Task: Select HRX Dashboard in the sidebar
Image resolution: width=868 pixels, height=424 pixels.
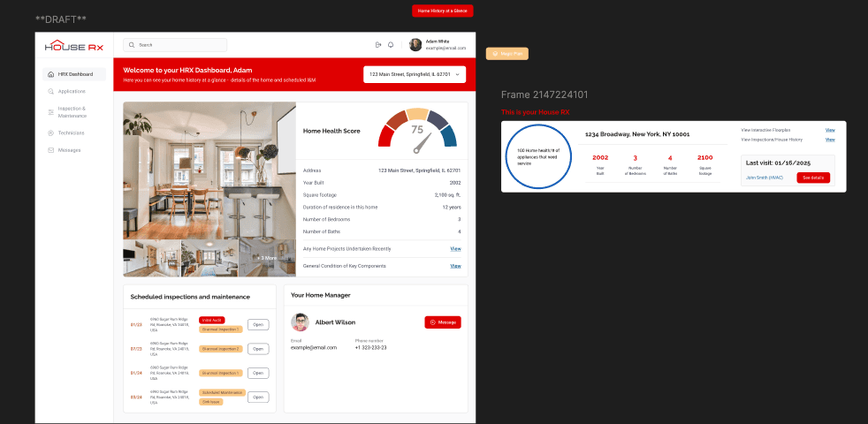Action: point(74,74)
